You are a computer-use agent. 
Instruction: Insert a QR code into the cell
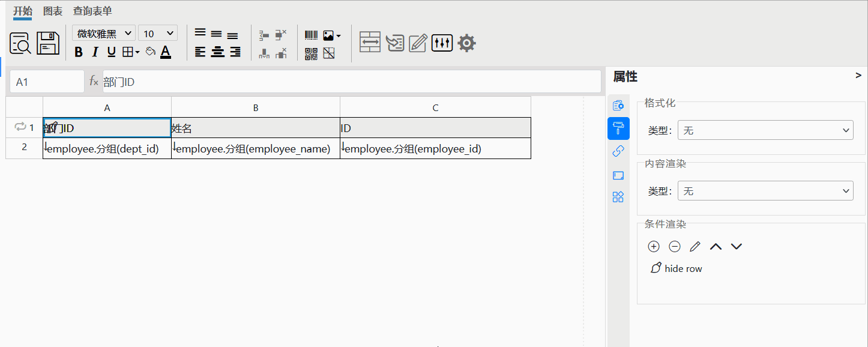pyautogui.click(x=311, y=53)
